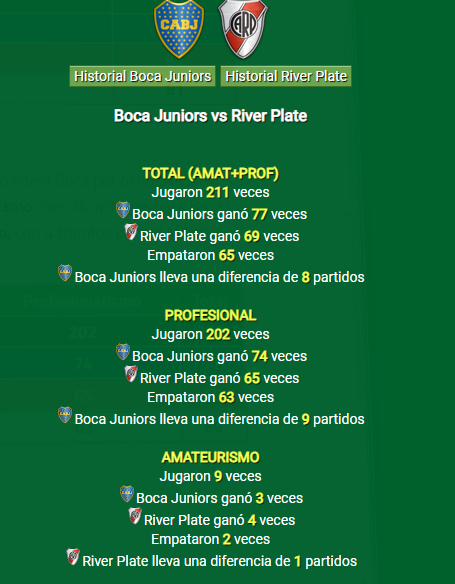This screenshot has width=455, height=584.
Task: Click the 'Jugaron 9 veces' line
Action: tap(210, 476)
